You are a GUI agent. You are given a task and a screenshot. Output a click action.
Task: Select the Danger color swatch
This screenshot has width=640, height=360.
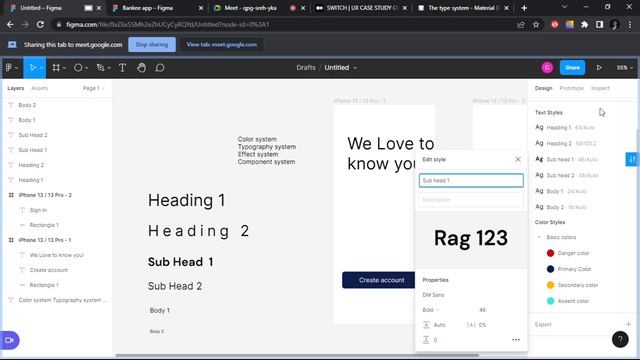[x=550, y=253]
